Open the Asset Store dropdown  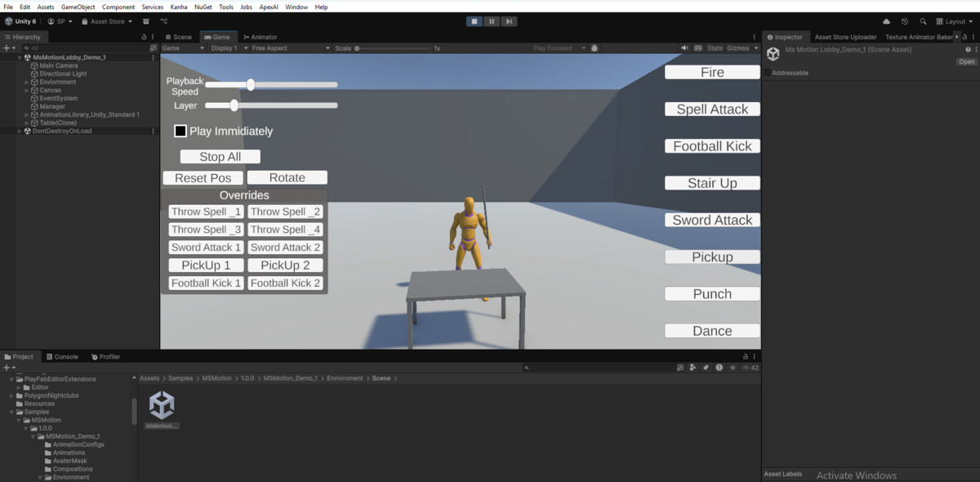(x=107, y=21)
